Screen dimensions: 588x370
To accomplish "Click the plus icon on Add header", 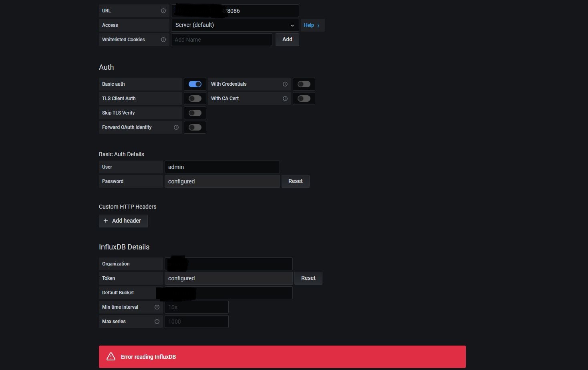I will point(105,221).
